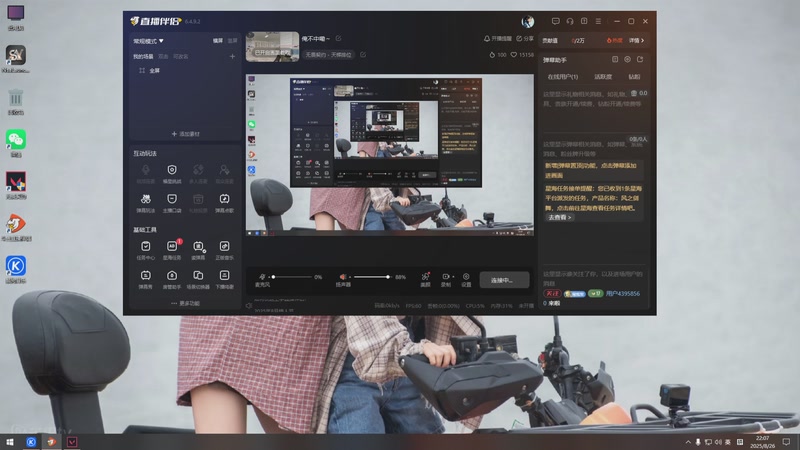Screen dimensions: 800x450
Task: Click the greyed-out 多人连麦 icon
Action: pos(198,170)
